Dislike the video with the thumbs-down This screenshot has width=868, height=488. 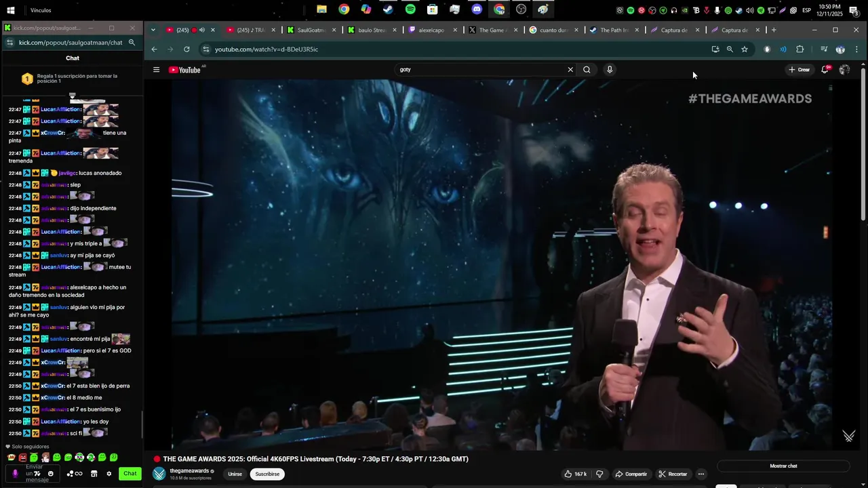click(599, 474)
